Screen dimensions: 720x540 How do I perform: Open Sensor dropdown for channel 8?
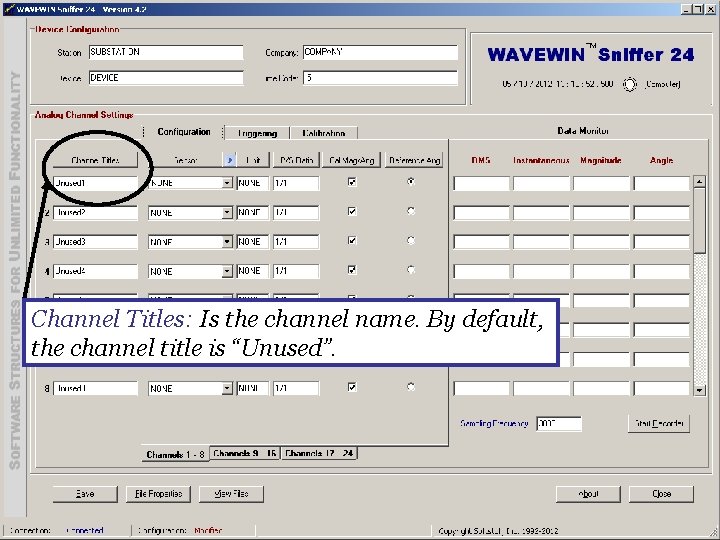tap(227, 389)
